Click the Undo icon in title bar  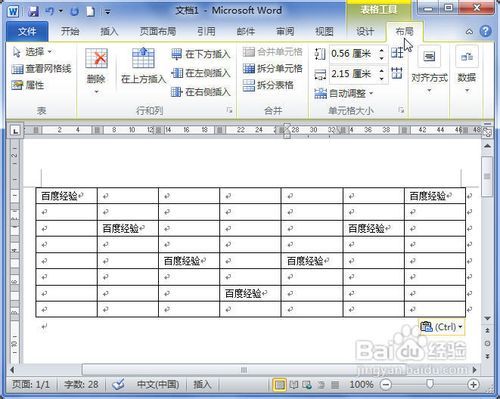pyautogui.click(x=50, y=12)
